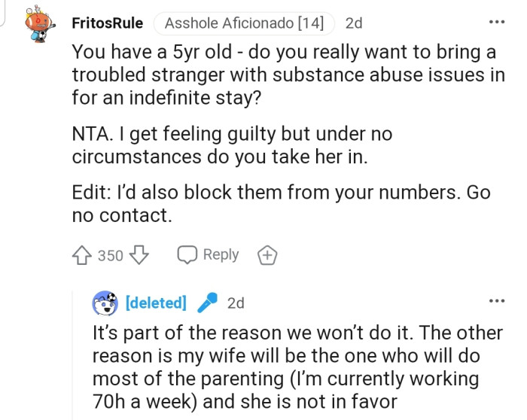Click the speech bubble icon beside Reply

coord(187,255)
